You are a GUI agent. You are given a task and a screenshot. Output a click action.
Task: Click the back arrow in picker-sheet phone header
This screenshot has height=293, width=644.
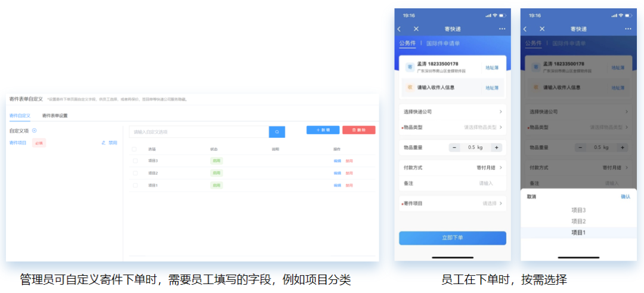(x=525, y=29)
